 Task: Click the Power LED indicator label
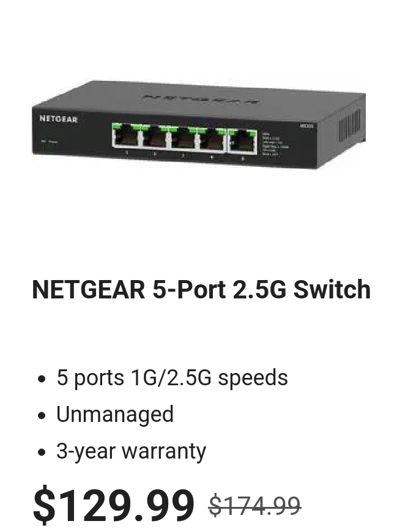[x=49, y=141]
